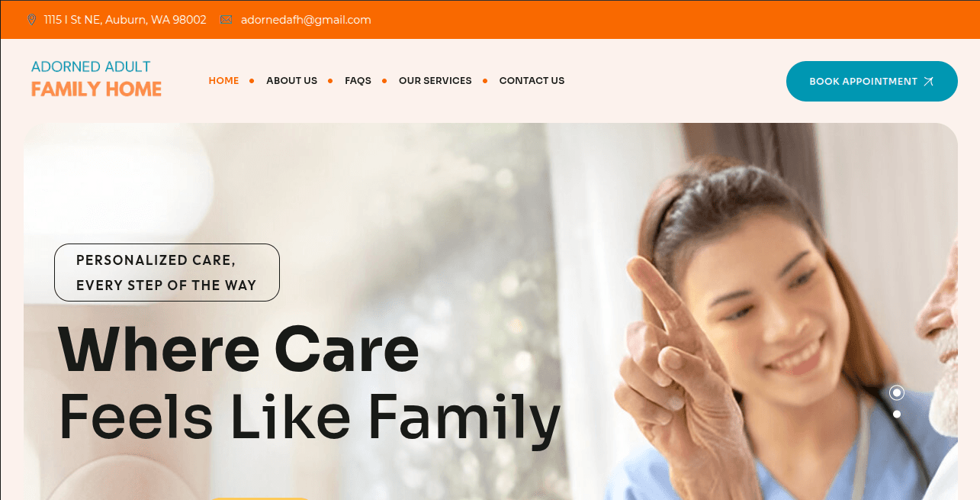
Task: Click the Feels Like Family heading line
Action: 310,417
